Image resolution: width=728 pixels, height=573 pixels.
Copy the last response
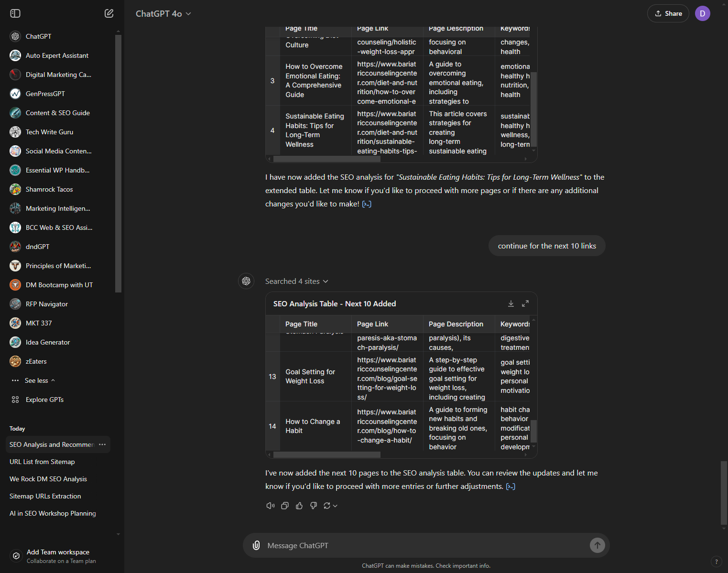pyautogui.click(x=285, y=506)
